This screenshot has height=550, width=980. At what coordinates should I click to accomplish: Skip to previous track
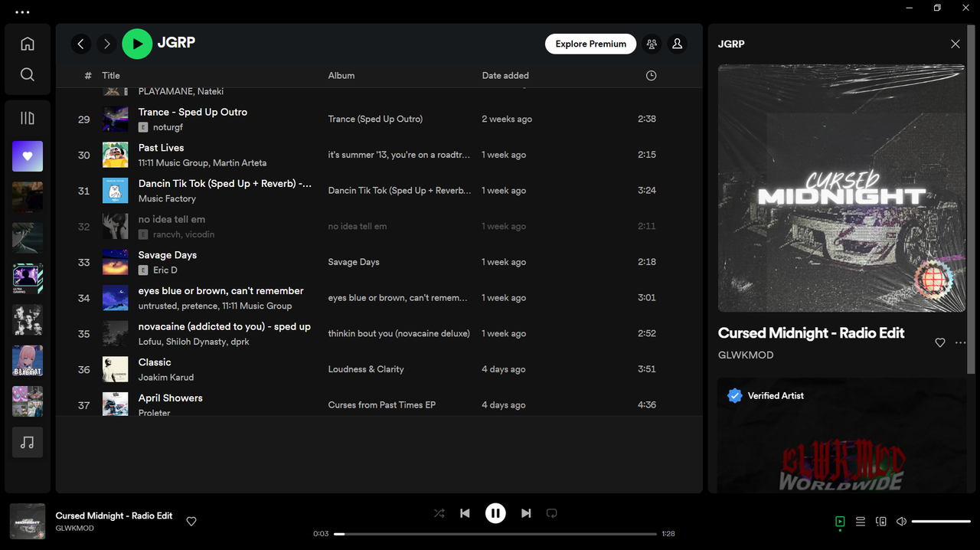point(465,513)
